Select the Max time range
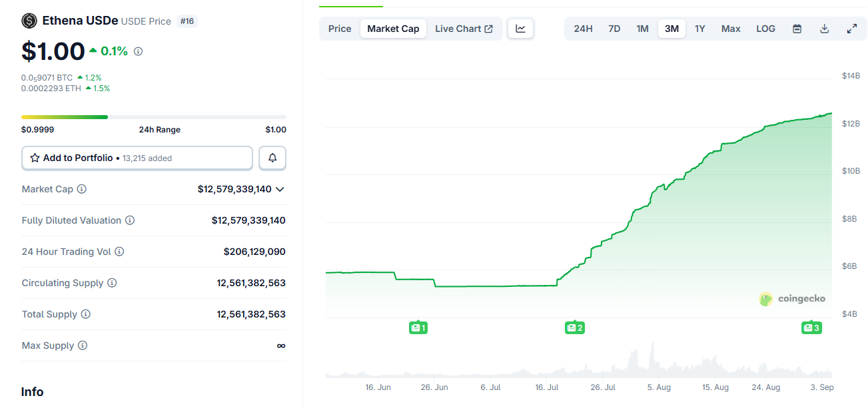Screen dimensions: 868x408 point(731,29)
